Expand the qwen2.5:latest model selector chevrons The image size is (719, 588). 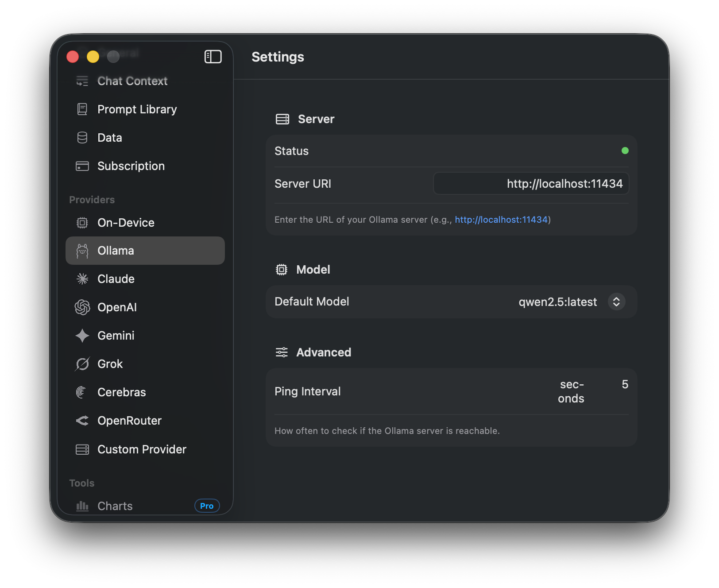[x=616, y=302]
